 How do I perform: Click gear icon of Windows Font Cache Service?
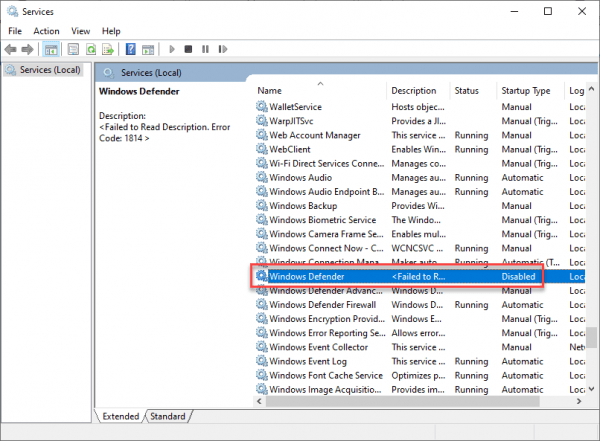click(261, 375)
